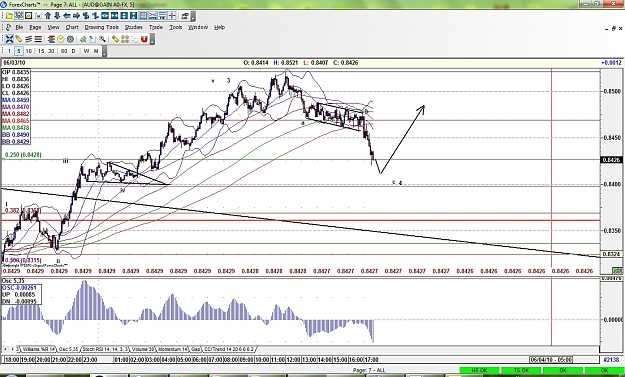
Task: Open the Help menu
Action: point(219,27)
